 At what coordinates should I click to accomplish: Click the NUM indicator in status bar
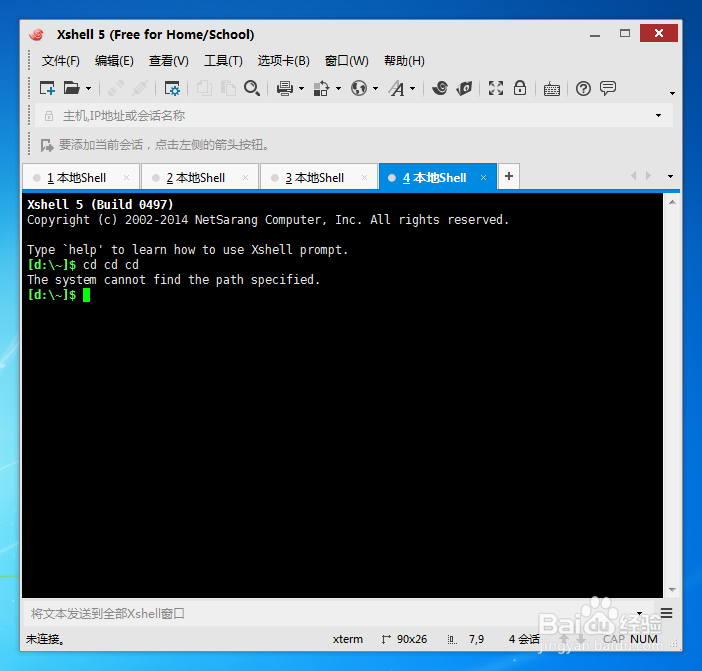pyautogui.click(x=644, y=639)
